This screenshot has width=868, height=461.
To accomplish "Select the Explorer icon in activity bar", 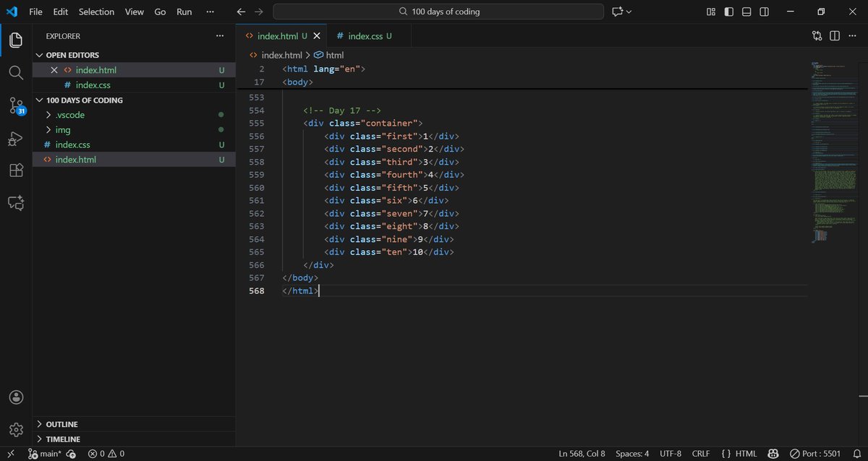I will coord(16,40).
